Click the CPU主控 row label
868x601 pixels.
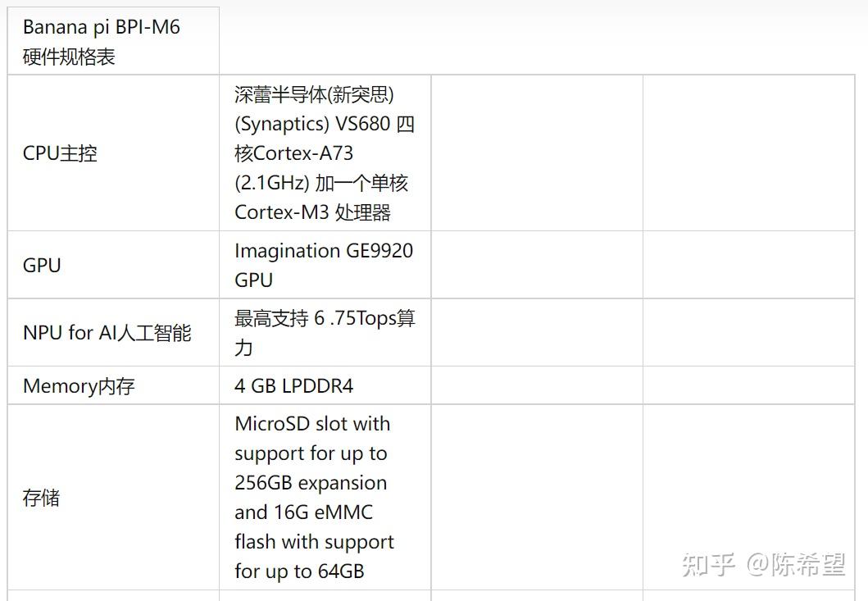[60, 153]
